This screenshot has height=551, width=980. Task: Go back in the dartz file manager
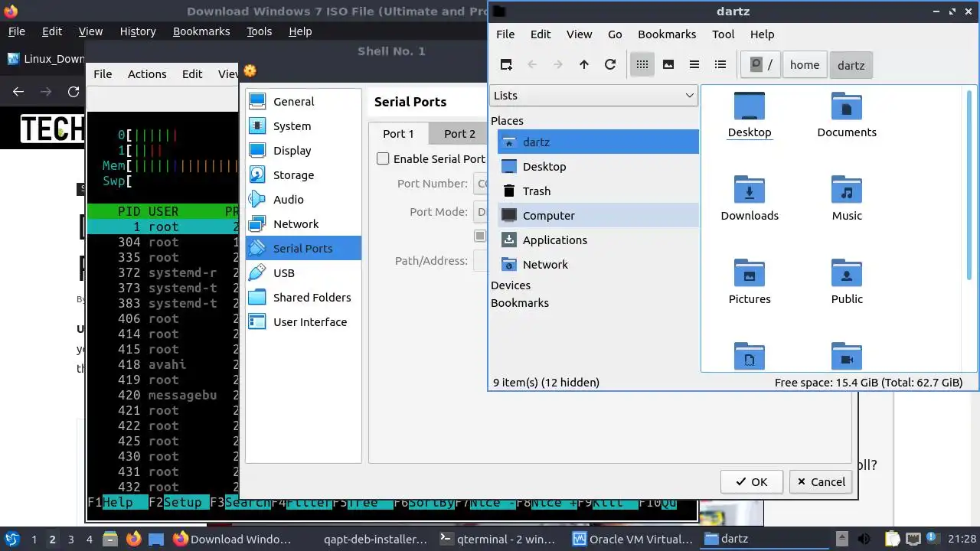point(532,65)
